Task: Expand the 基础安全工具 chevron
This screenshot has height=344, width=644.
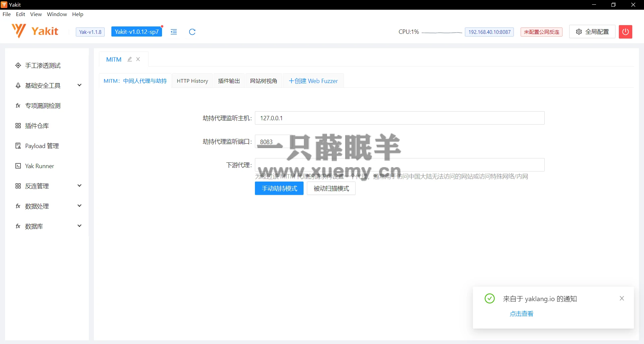Action: pyautogui.click(x=79, y=85)
